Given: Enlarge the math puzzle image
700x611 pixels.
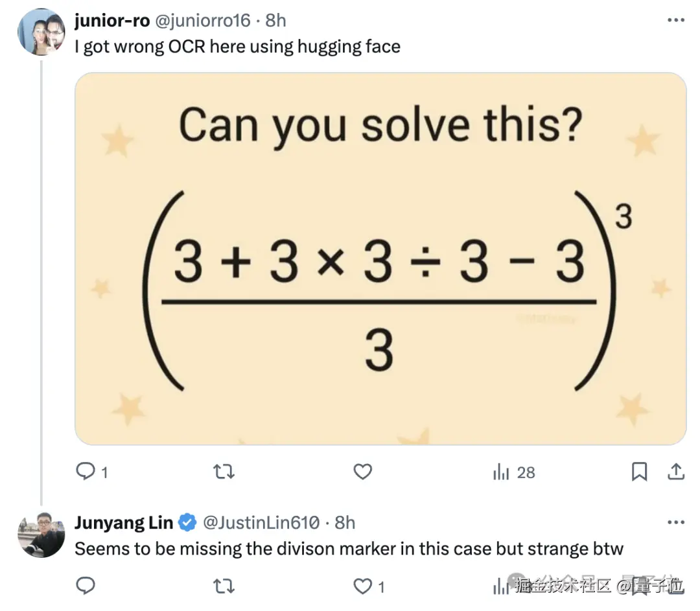Looking at the screenshot, I should coord(380,258).
